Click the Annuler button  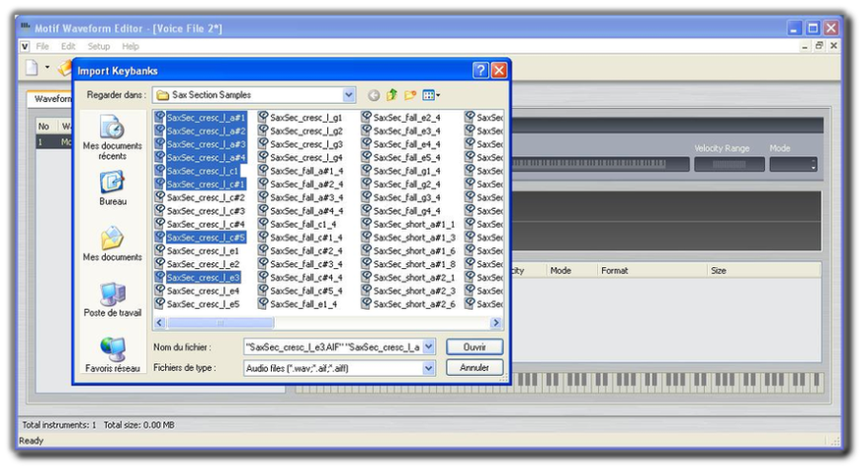475,367
